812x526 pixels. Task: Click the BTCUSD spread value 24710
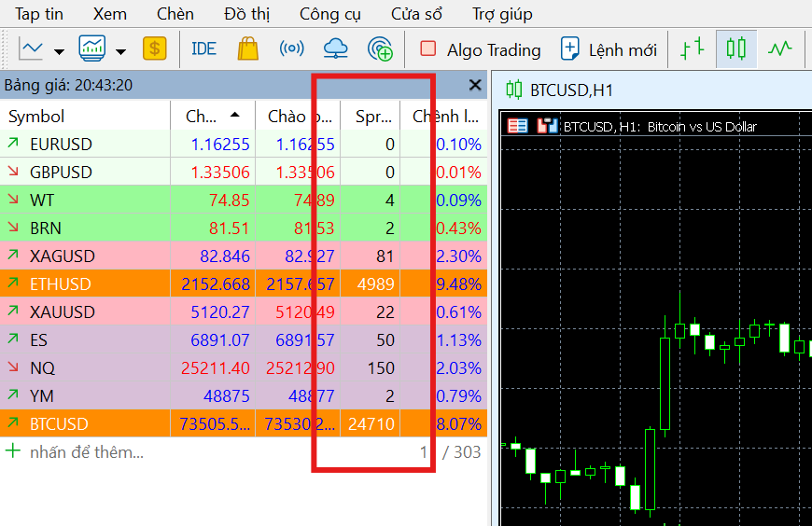click(371, 424)
